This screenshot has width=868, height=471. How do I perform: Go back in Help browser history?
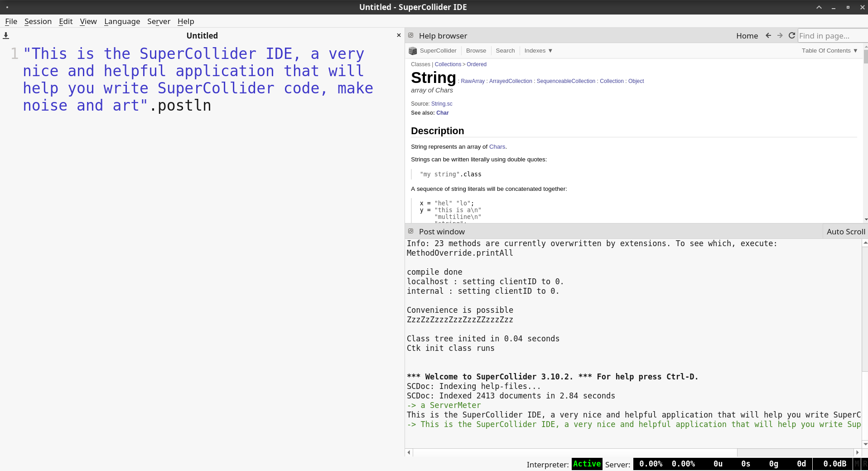[x=768, y=35]
